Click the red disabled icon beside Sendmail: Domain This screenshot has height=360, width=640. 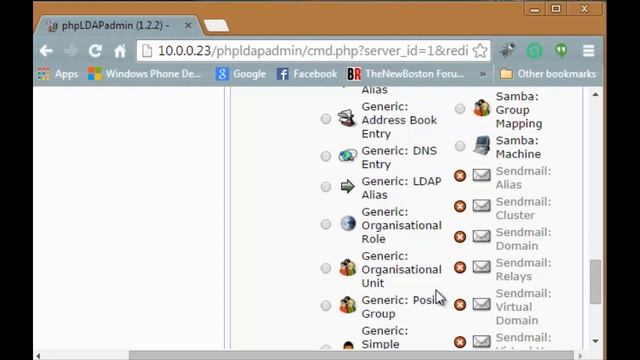click(x=460, y=237)
